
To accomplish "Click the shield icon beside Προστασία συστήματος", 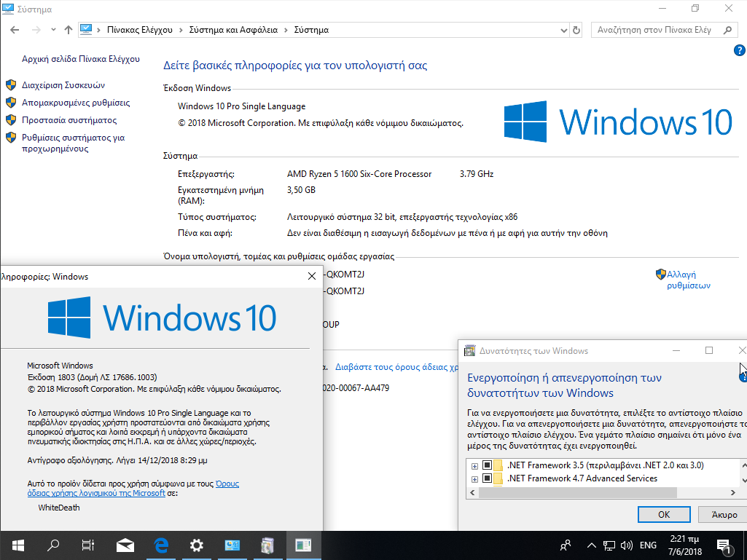I will [11, 120].
